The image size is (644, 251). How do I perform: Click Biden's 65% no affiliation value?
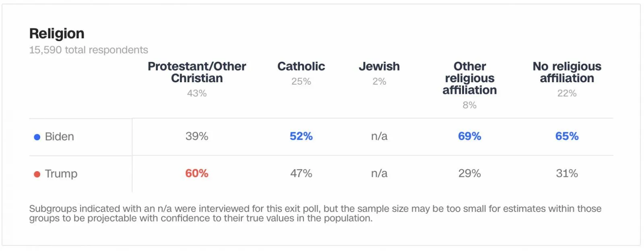[567, 136]
